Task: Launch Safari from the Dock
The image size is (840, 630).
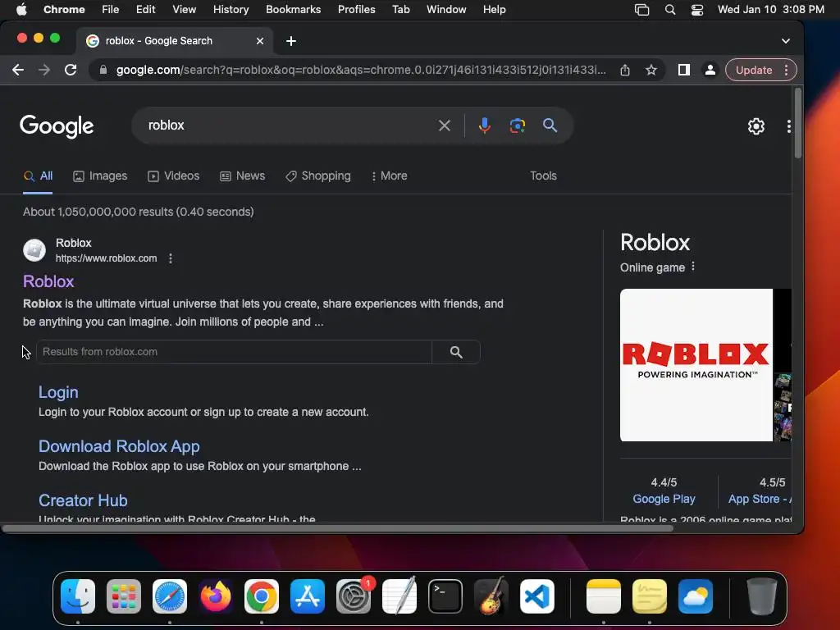Action: coord(170,596)
